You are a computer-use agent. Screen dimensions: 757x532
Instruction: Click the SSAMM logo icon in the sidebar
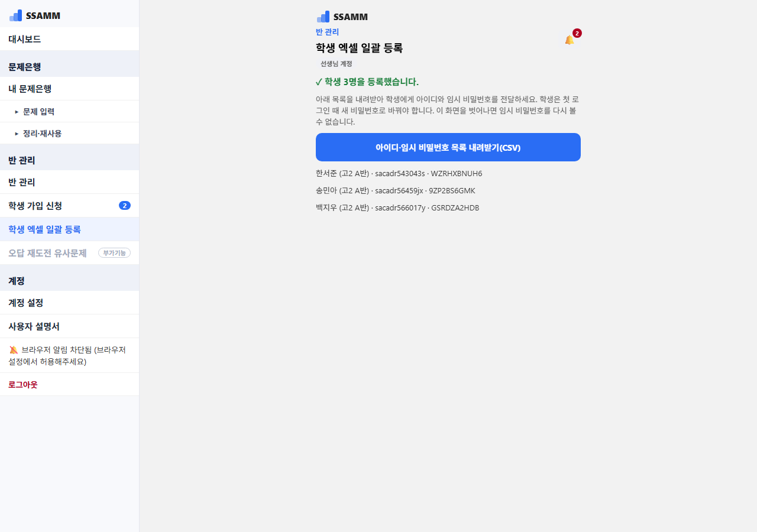pyautogui.click(x=16, y=15)
